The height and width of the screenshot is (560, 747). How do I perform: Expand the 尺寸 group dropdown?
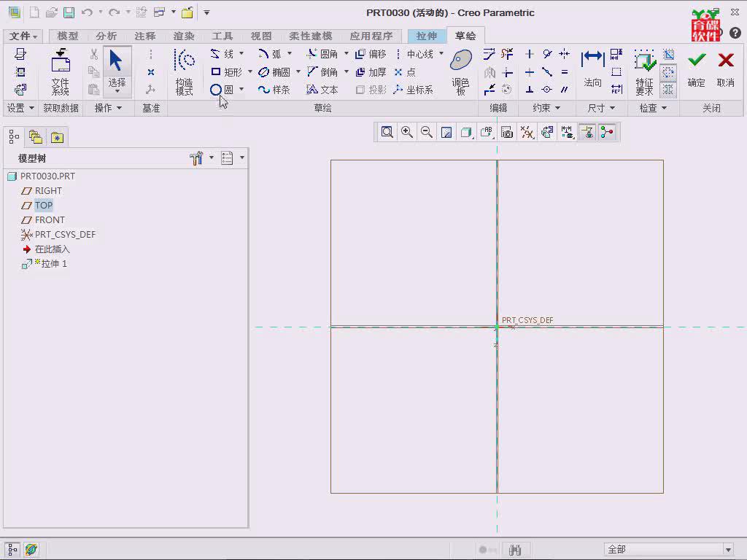[x=601, y=108]
